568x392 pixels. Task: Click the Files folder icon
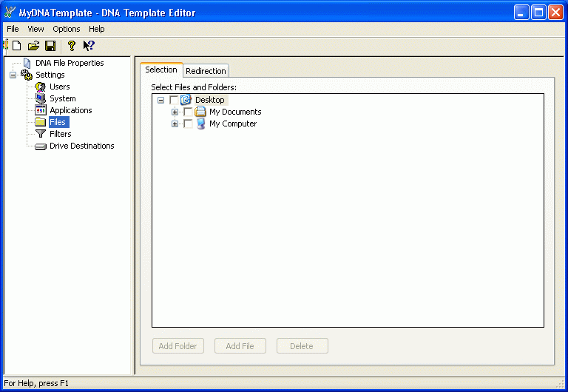[x=41, y=122]
